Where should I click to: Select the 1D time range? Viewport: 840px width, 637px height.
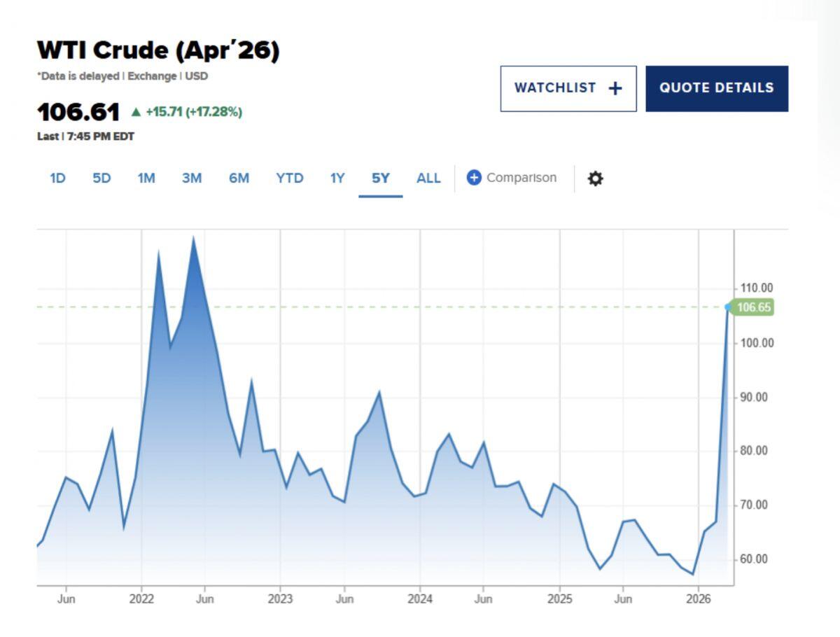[x=57, y=178]
